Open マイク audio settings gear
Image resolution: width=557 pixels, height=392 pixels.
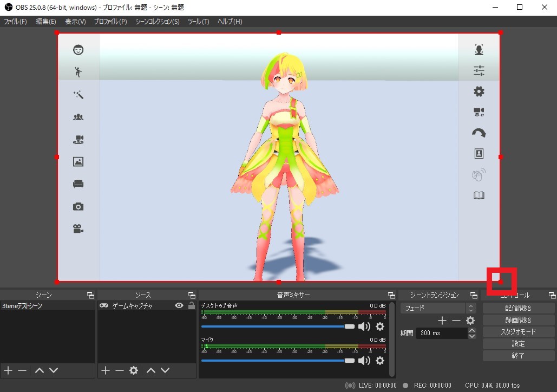[x=380, y=361]
